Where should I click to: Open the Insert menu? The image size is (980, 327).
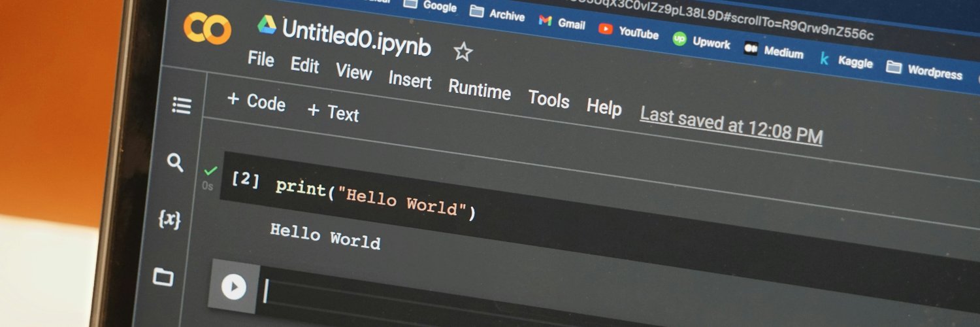tap(410, 80)
